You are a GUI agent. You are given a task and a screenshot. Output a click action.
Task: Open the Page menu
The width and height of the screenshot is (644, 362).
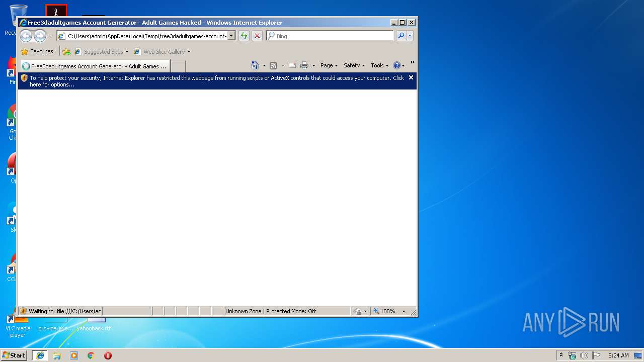click(x=329, y=65)
